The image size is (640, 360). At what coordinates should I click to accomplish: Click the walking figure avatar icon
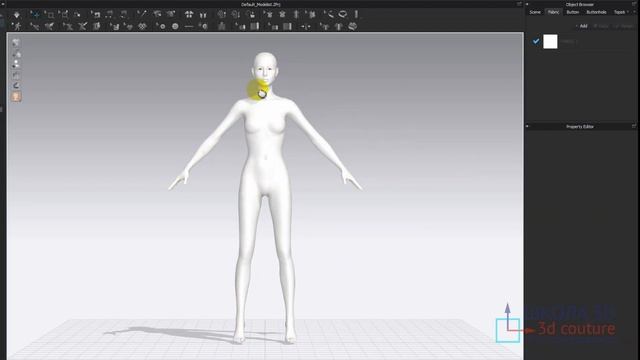(17, 27)
